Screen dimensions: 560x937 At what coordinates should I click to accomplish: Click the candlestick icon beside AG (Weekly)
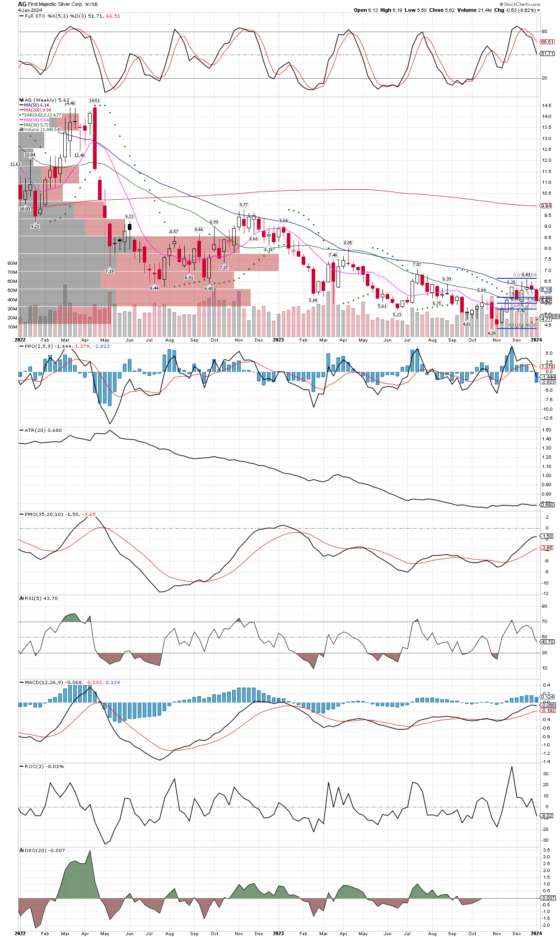(x=21, y=100)
